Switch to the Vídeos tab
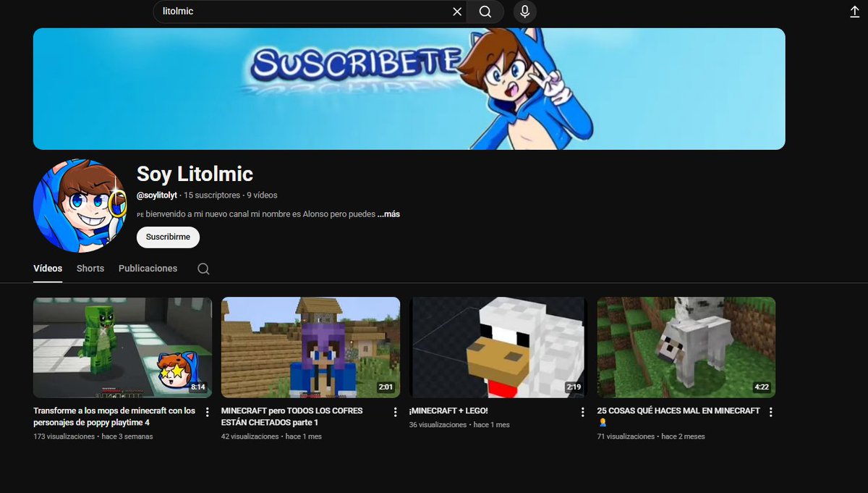868x493 pixels. pos(48,269)
